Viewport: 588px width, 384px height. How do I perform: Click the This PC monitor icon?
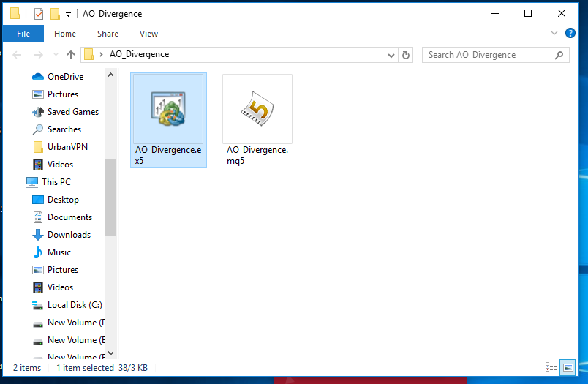click(32, 182)
